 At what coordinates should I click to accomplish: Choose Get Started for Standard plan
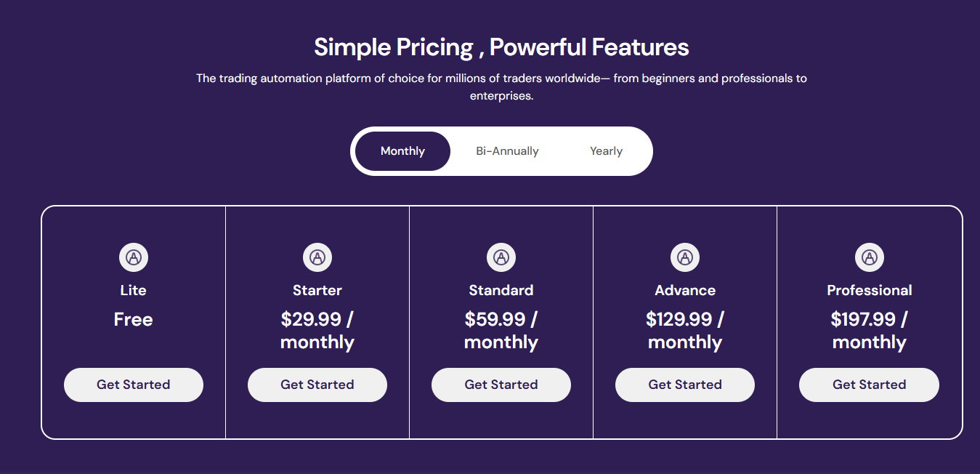click(501, 385)
